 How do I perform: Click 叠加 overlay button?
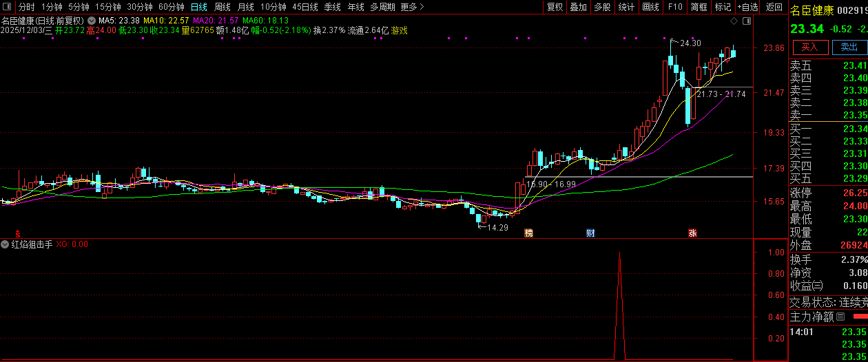[579, 7]
